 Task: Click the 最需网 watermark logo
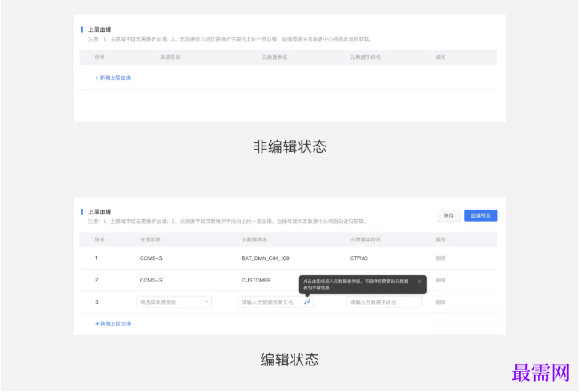click(x=541, y=373)
